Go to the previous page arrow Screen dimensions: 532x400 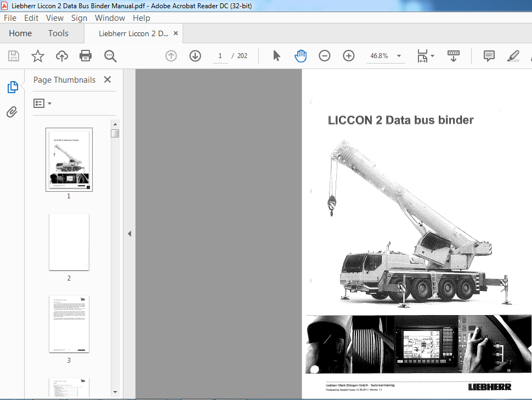171,55
